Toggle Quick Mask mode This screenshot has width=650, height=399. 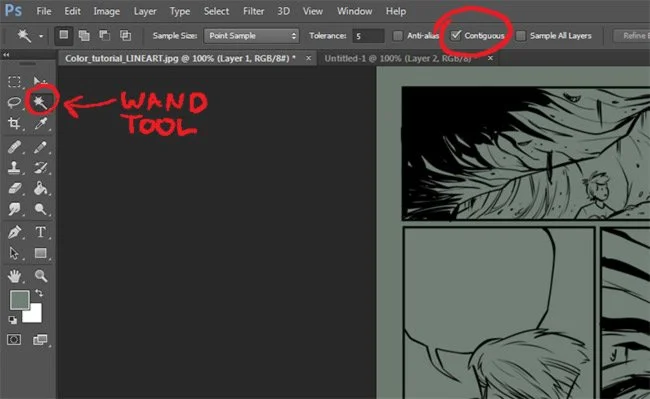click(14, 340)
